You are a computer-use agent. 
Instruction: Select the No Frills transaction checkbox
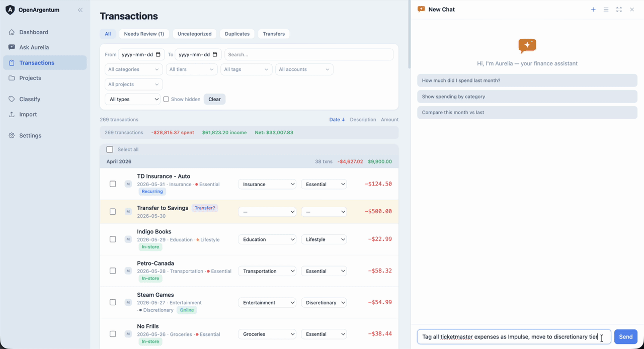[113, 334]
